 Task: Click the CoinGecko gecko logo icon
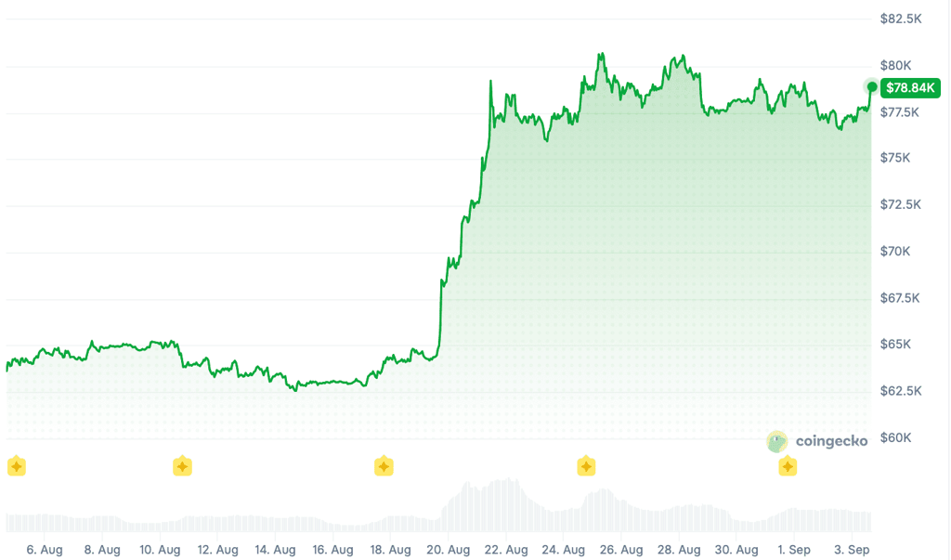[777, 442]
